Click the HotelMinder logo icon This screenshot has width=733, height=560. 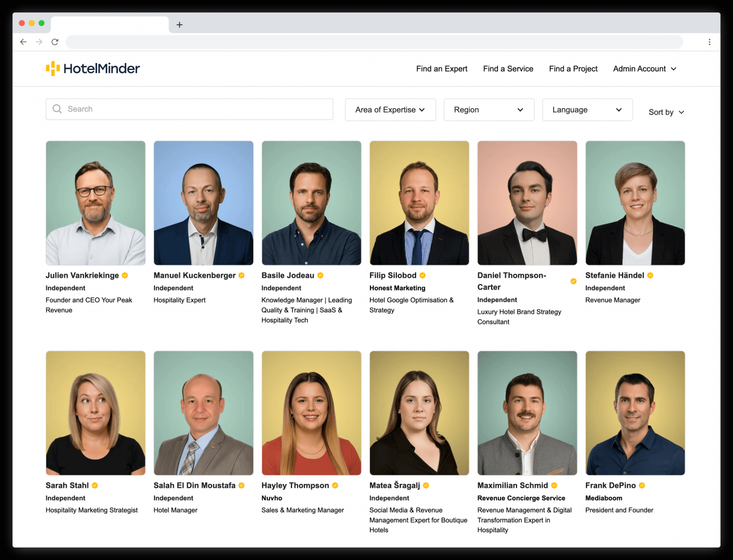tap(52, 69)
